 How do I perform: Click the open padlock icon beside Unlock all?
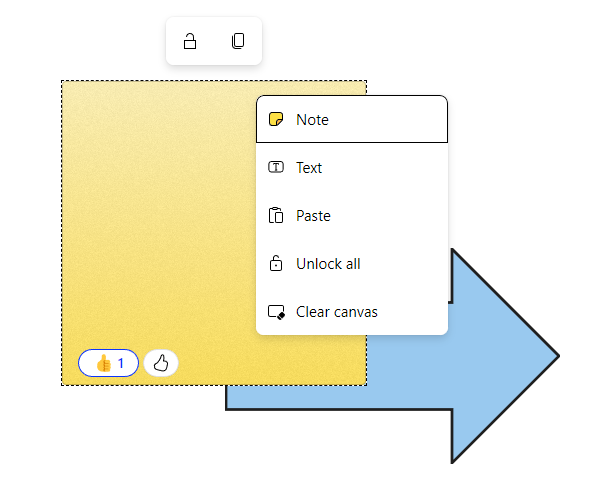(276, 263)
